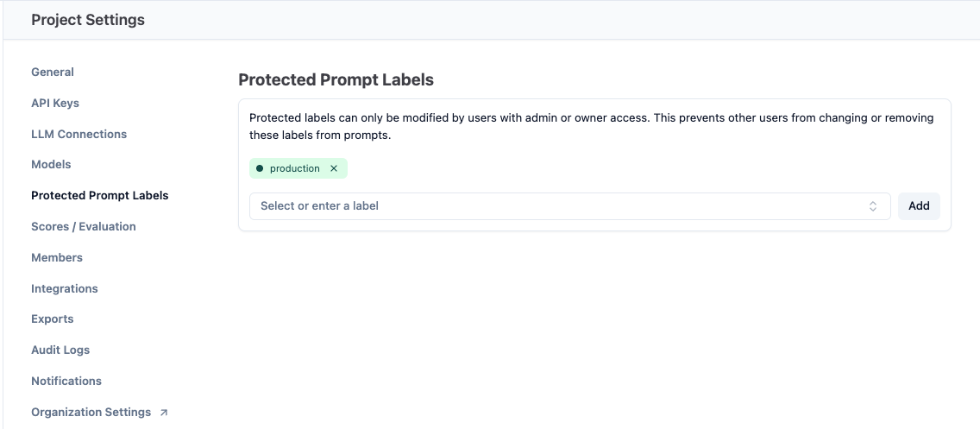This screenshot has height=429, width=980.
Task: Open the Notifications settings
Action: (66, 382)
